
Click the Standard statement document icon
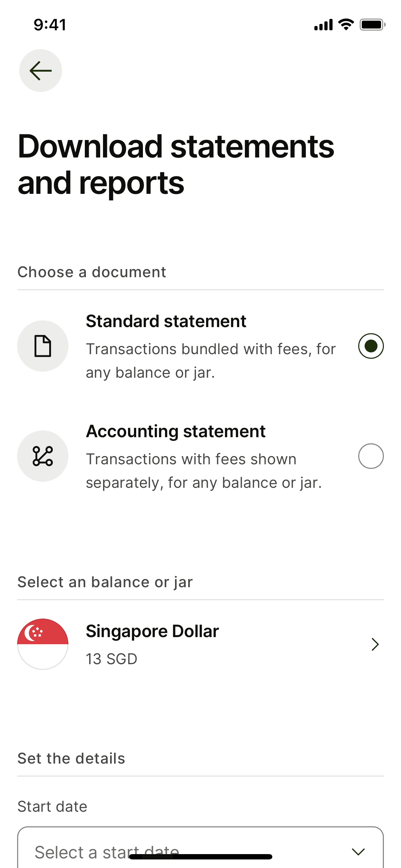(43, 346)
